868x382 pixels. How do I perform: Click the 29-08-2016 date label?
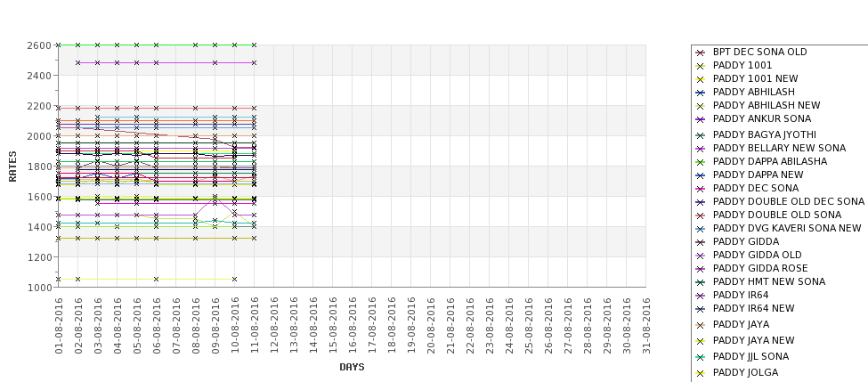pyautogui.click(x=607, y=326)
